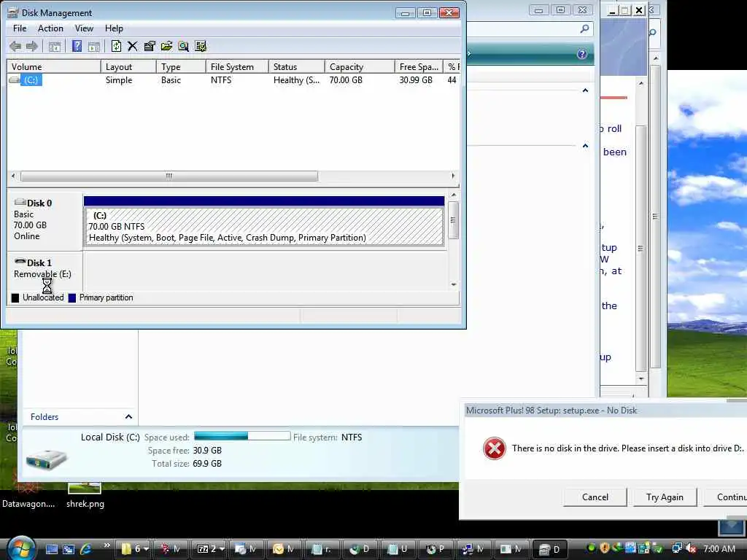Viewport: 747px width, 560px height.
Task: Click the Show Desktop quick launch icon
Action: (52, 549)
